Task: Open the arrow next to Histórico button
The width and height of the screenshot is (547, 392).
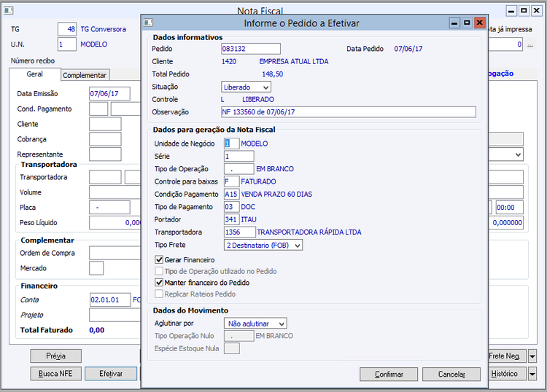Action: point(532,374)
